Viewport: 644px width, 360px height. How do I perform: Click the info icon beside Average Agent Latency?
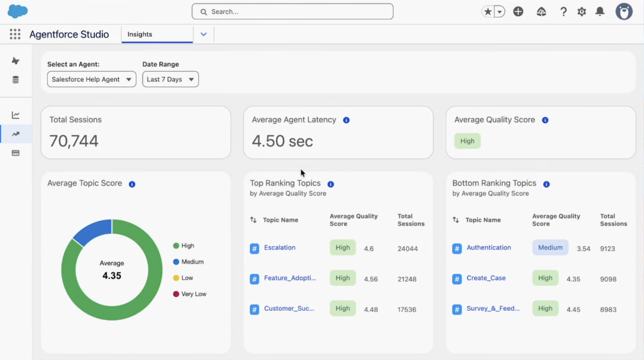[x=346, y=120]
